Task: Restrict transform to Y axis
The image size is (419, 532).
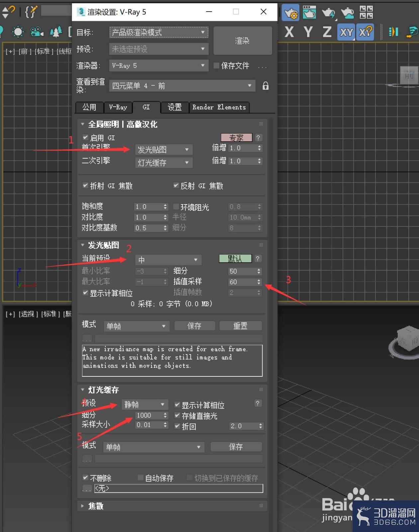Action: pyautogui.click(x=308, y=32)
